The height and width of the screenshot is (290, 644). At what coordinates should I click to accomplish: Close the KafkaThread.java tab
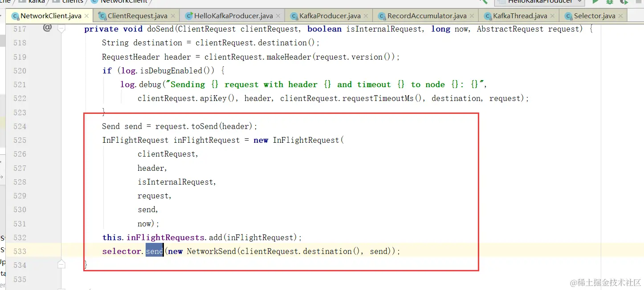[x=553, y=16]
